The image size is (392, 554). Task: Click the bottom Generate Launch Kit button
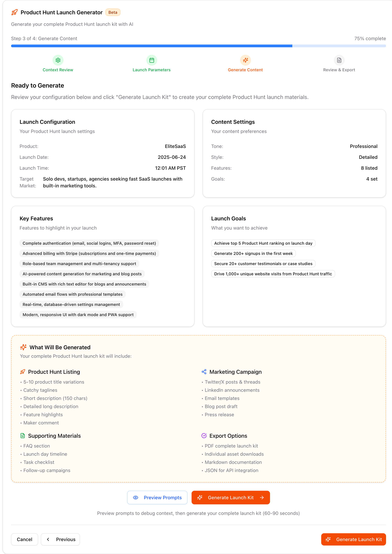353,540
